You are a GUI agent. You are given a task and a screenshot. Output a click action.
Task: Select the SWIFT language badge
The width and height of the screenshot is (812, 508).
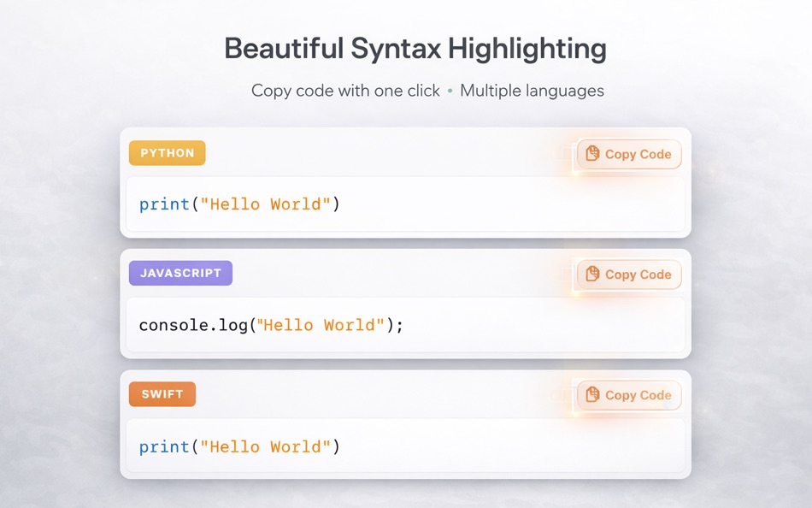point(162,393)
